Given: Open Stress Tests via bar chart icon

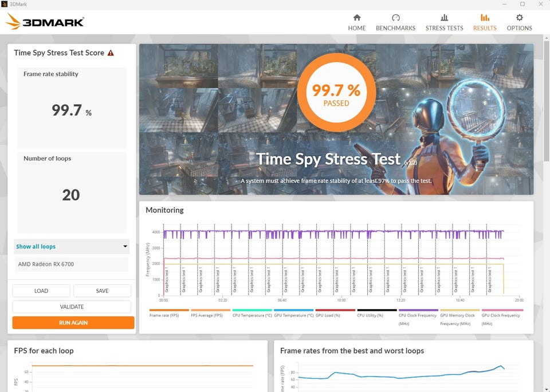Looking at the screenshot, I should [444, 18].
